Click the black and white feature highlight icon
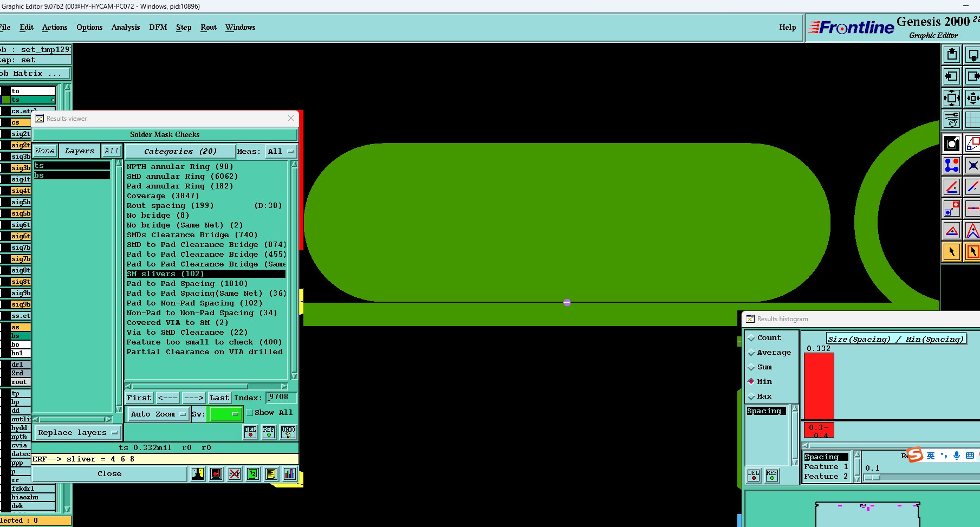 [x=952, y=144]
